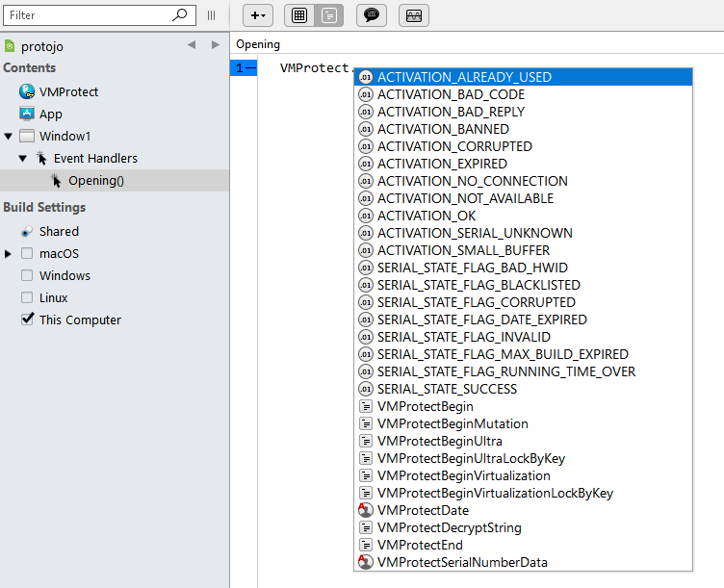Click the line 1 gutter marker

point(244,67)
